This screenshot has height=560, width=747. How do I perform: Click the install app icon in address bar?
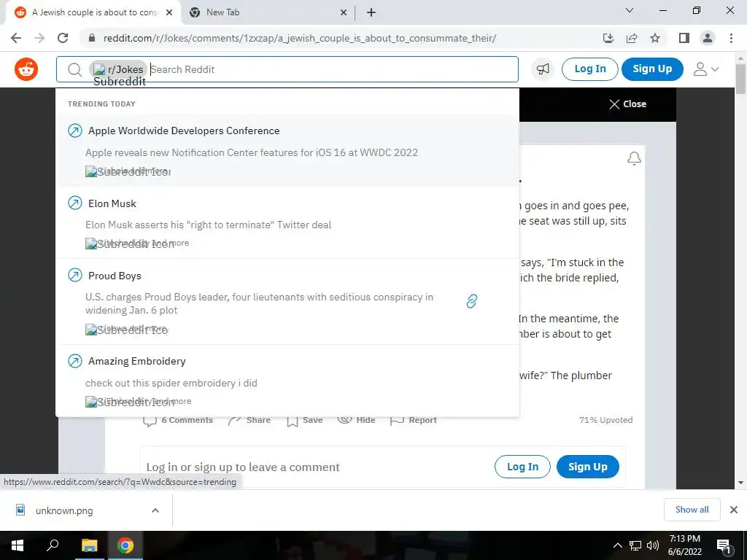608,38
